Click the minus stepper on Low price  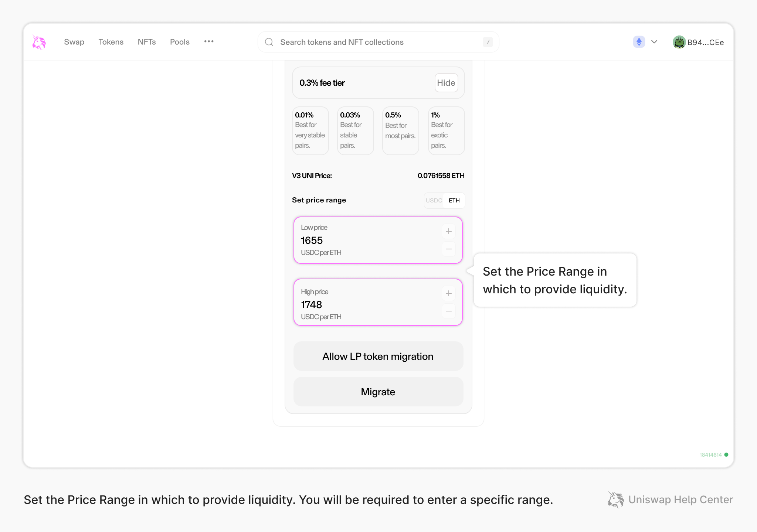point(448,249)
